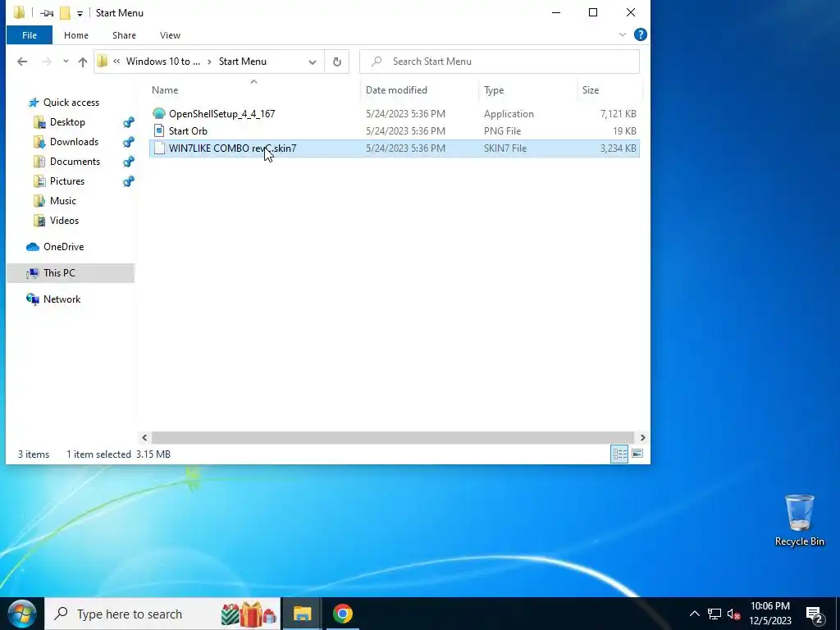Click the blank skin7 file icon
840x630 pixels.
click(x=159, y=148)
